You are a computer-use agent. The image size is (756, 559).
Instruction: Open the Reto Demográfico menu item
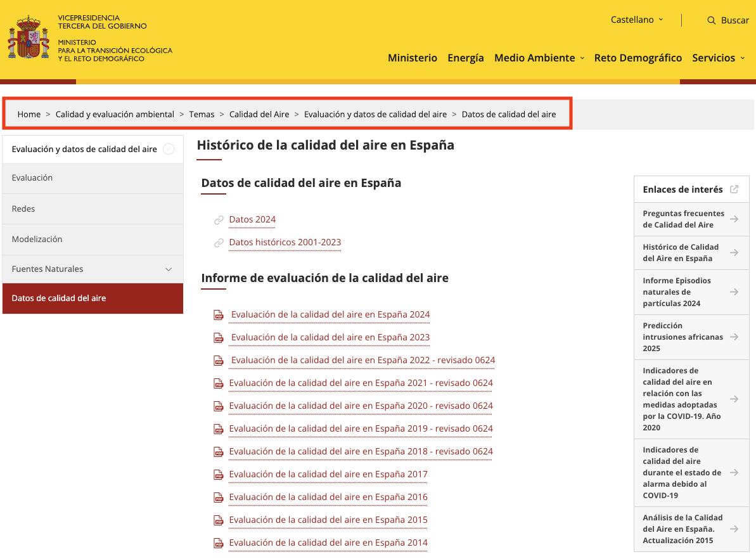click(x=638, y=58)
